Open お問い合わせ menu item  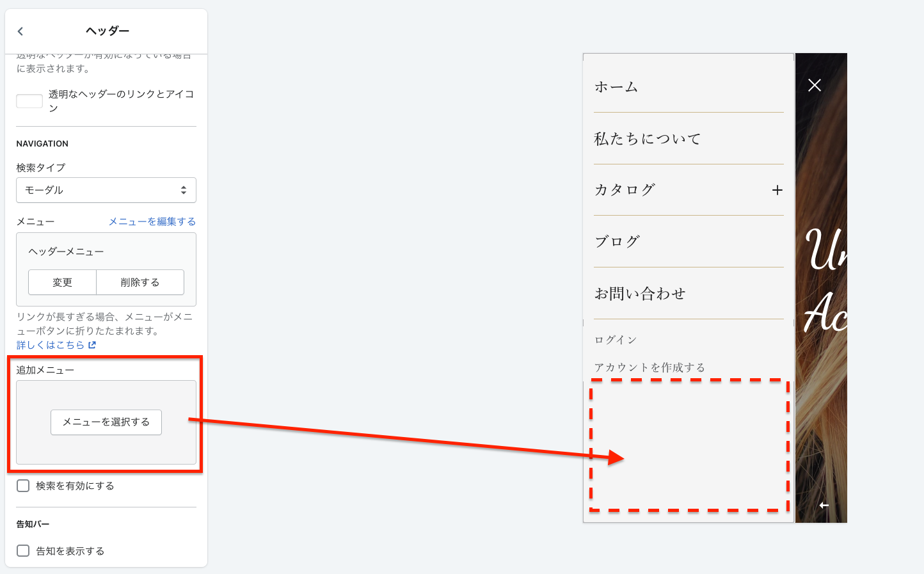[640, 294]
